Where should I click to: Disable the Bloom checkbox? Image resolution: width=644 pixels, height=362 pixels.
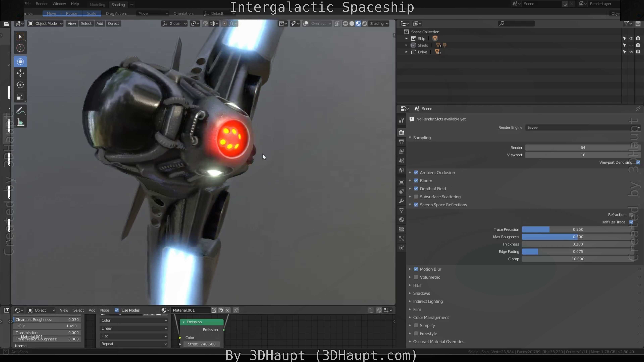(x=416, y=181)
